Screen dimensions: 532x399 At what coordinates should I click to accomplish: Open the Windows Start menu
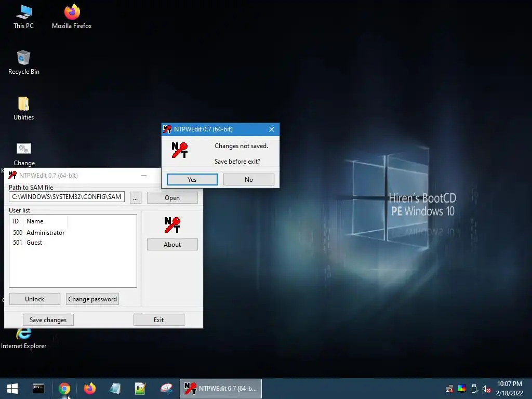[x=12, y=389]
